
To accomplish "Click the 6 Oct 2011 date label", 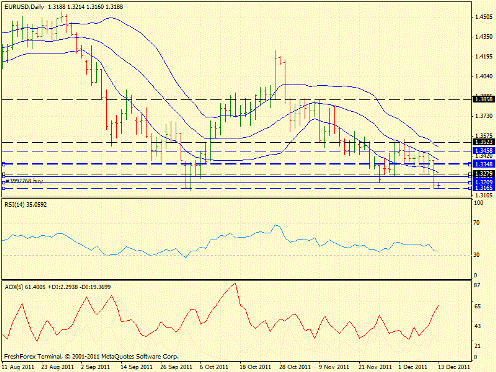I will (215, 367).
